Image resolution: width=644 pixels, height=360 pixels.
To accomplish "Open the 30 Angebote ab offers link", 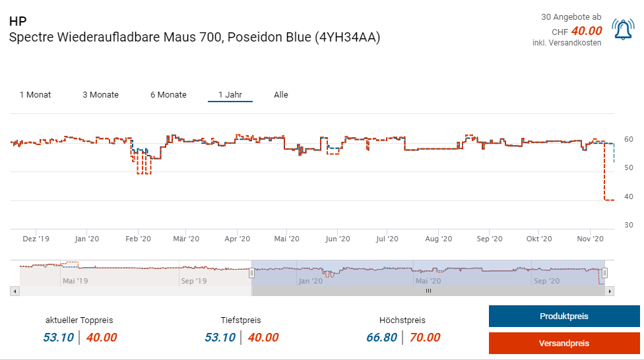I will click(571, 16).
